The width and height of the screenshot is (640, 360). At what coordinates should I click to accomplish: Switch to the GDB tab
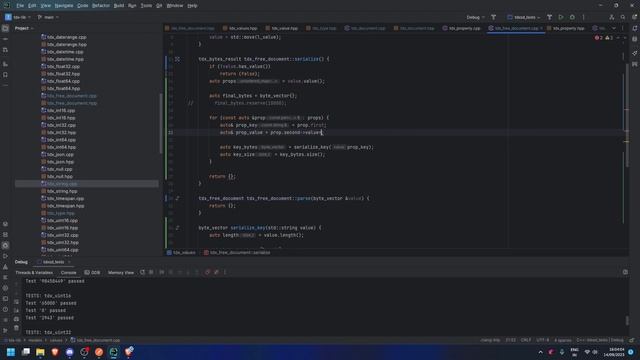[x=92, y=273]
